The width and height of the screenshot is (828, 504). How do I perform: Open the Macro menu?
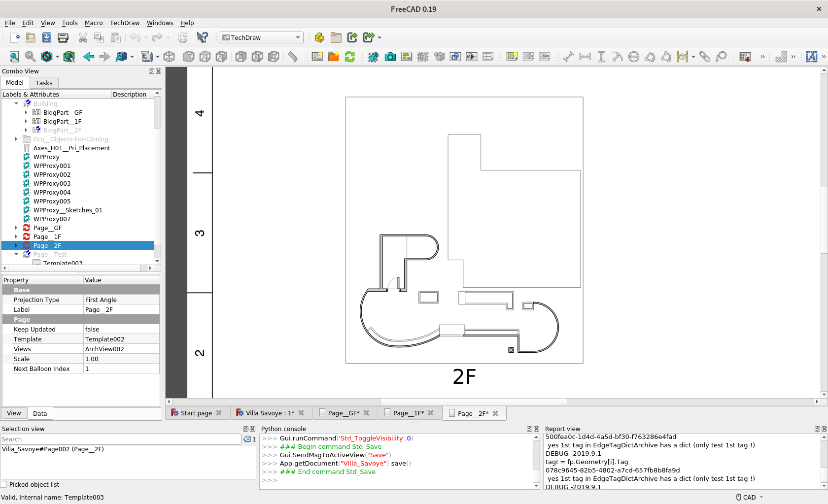pyautogui.click(x=94, y=23)
